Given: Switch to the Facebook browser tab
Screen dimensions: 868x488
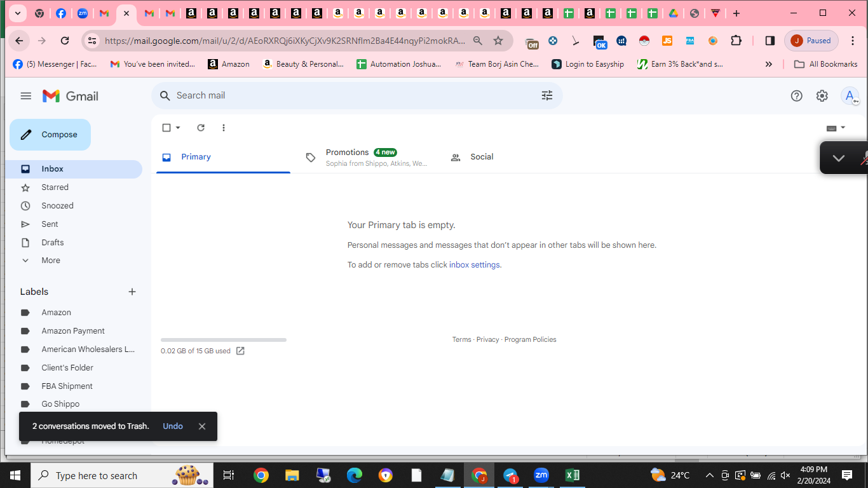Looking at the screenshot, I should (61, 13).
